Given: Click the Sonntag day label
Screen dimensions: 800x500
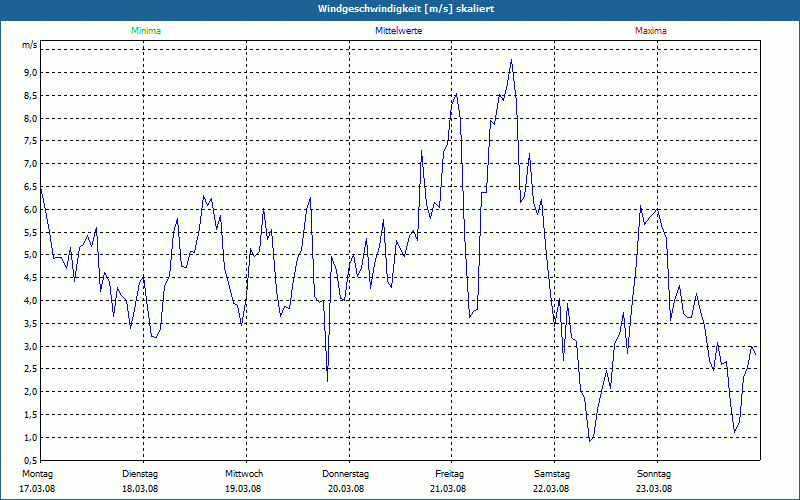Looking at the screenshot, I should (654, 474).
